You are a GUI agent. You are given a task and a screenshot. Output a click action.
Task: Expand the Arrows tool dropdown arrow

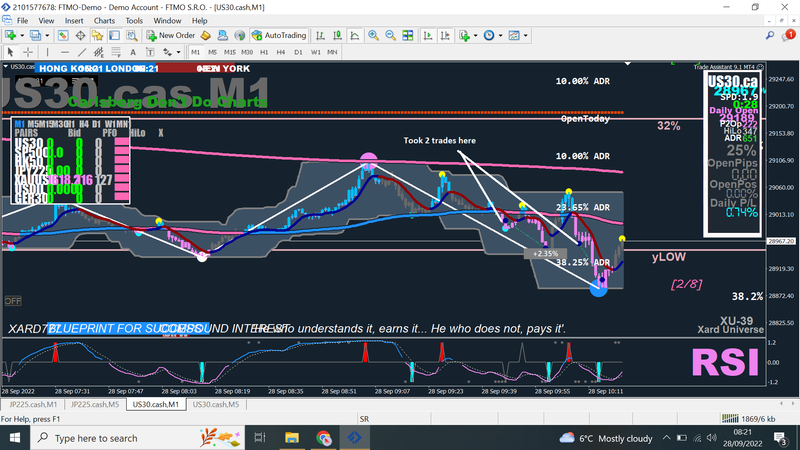tap(178, 52)
